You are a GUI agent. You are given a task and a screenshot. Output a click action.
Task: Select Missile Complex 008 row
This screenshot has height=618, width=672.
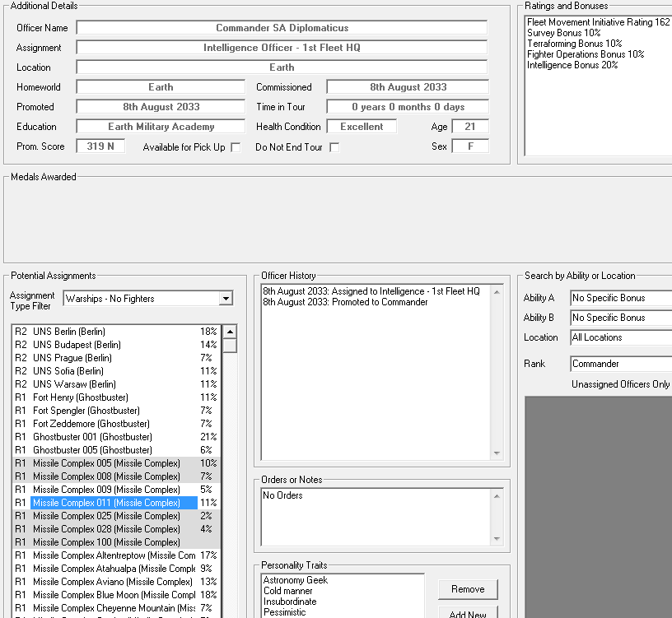[x=116, y=476]
